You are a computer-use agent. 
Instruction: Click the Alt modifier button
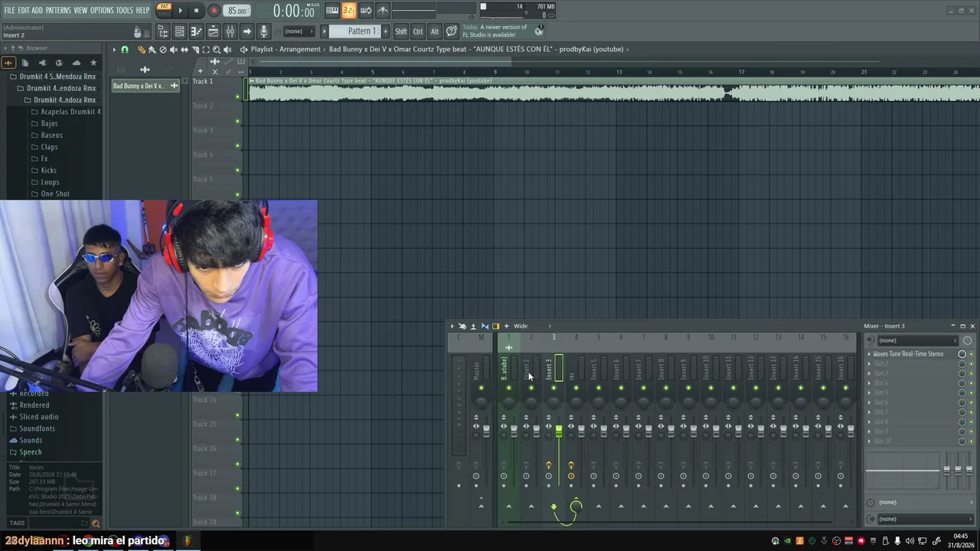tap(435, 31)
